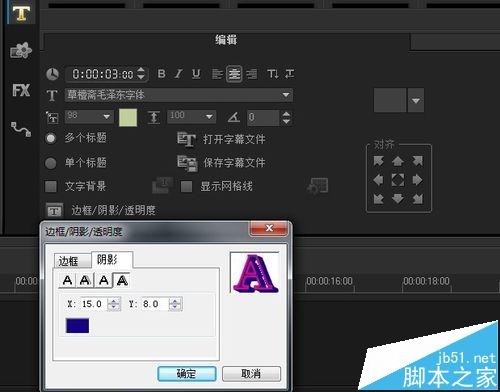
Task: Center-align the title text
Action: (234, 74)
